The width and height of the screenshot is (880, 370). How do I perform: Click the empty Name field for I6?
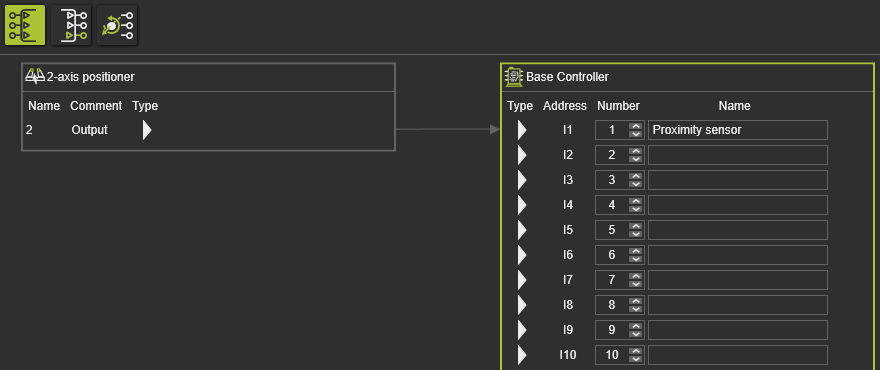point(737,255)
